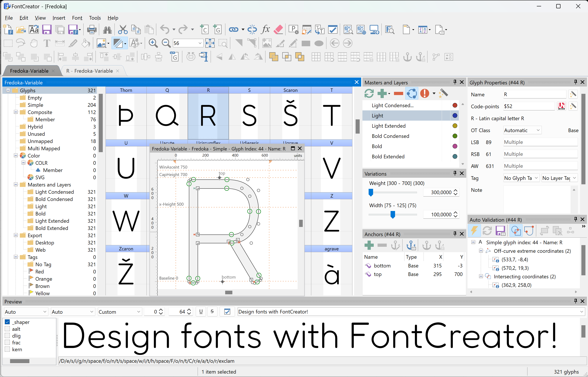Insert a new character glyph
The image size is (588, 377).
[x=204, y=29]
